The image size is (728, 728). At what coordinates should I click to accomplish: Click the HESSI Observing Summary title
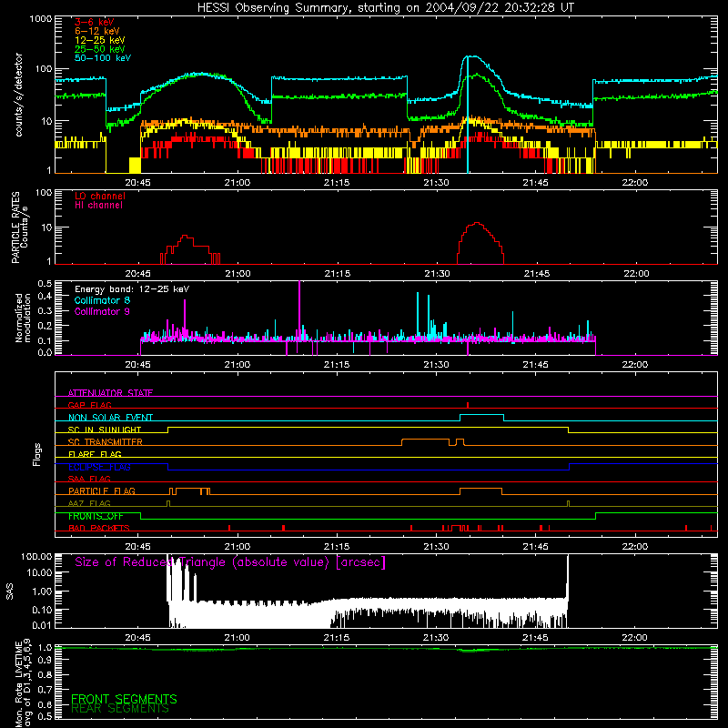click(x=386, y=8)
